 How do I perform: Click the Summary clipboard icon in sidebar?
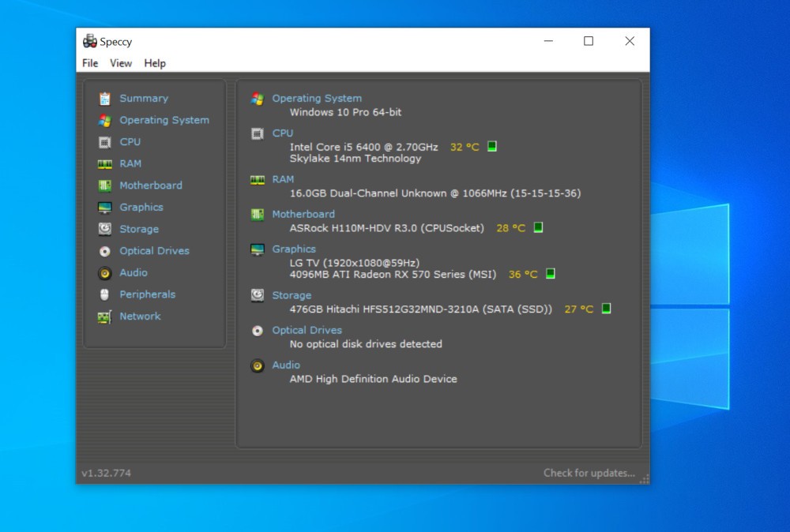click(105, 99)
